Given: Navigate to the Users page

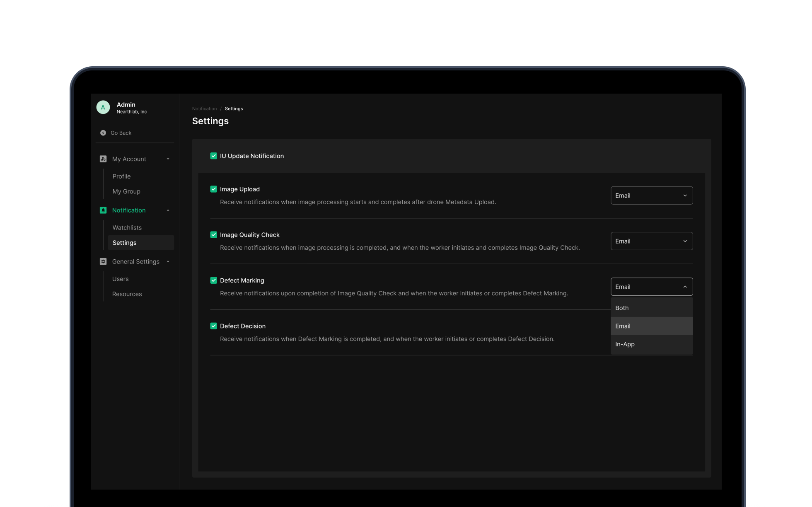Looking at the screenshot, I should coord(120,279).
